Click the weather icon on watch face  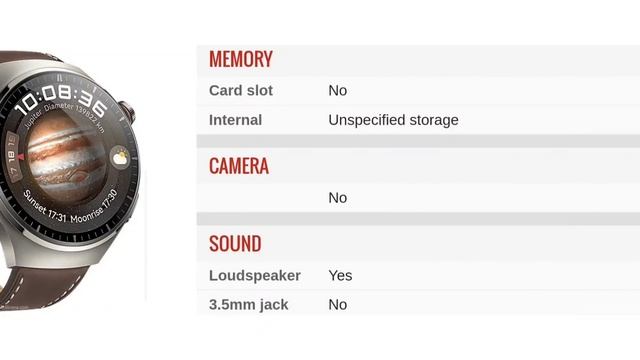(x=120, y=158)
